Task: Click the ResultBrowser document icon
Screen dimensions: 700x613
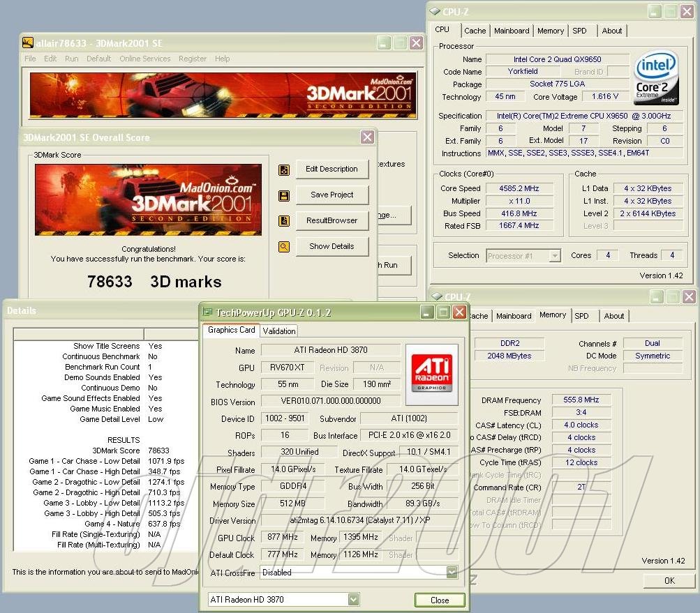Action: click(284, 221)
